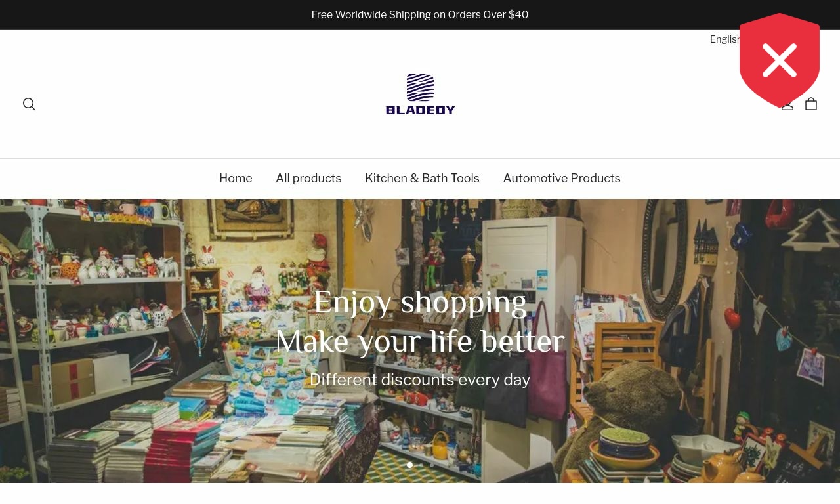The image size is (840, 504).
Task: Select the first carousel slide dot
Action: [409, 465]
